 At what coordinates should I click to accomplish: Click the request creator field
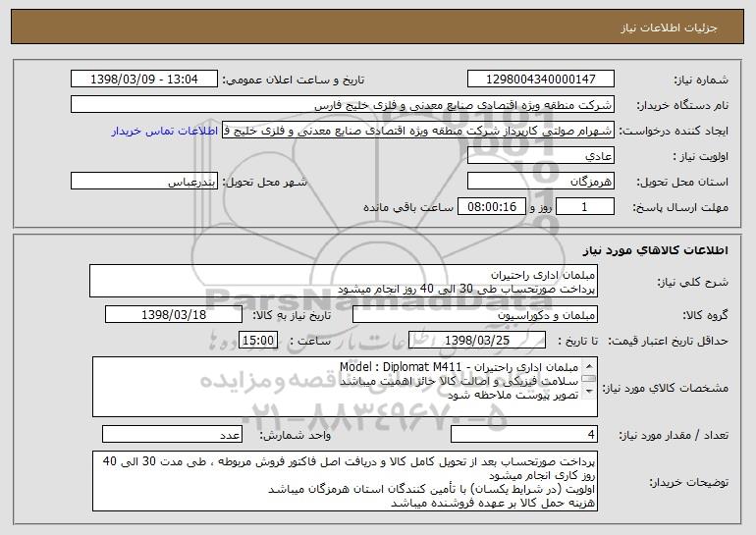click(x=418, y=130)
